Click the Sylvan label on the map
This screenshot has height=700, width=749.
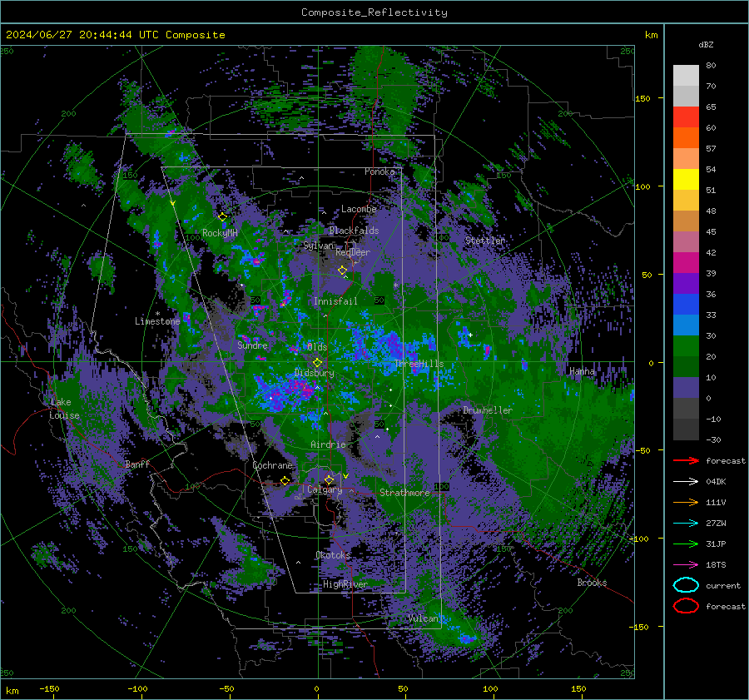(x=319, y=246)
